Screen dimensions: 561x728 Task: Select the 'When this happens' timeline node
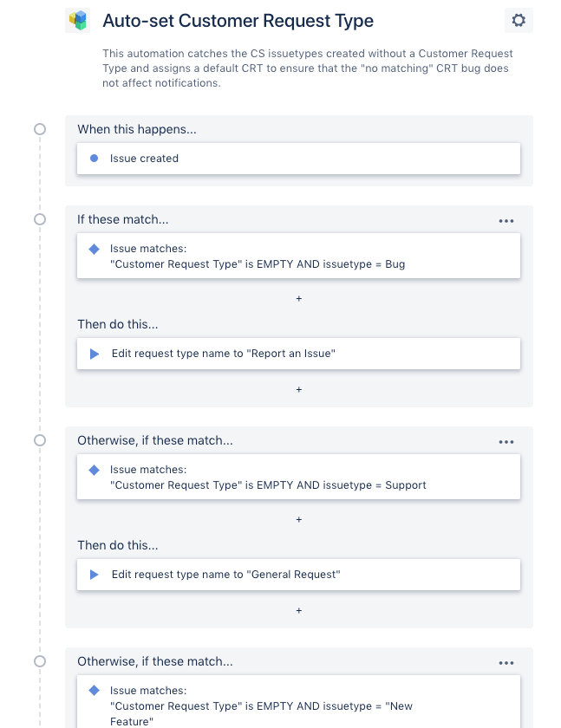[x=40, y=129]
